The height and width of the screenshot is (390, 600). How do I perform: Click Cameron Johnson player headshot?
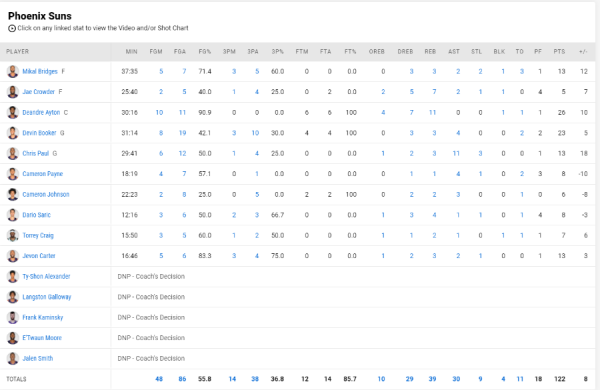pyautogui.click(x=13, y=194)
